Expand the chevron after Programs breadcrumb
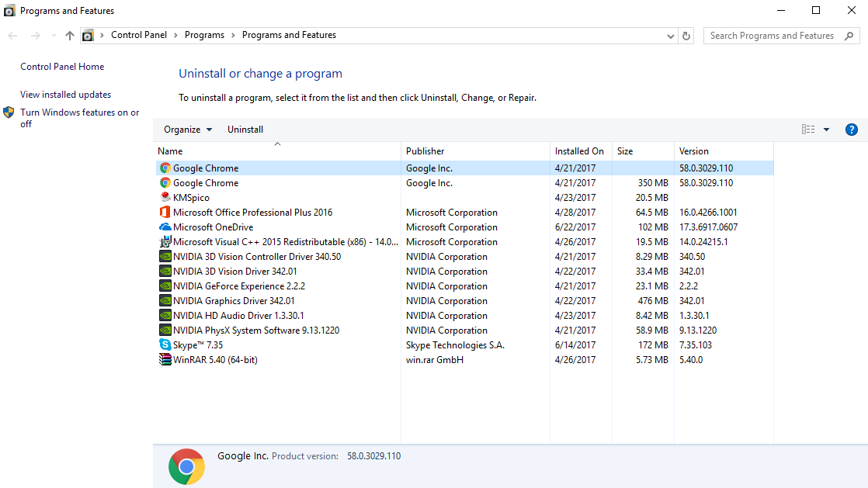The height and width of the screenshot is (488, 868). (233, 35)
